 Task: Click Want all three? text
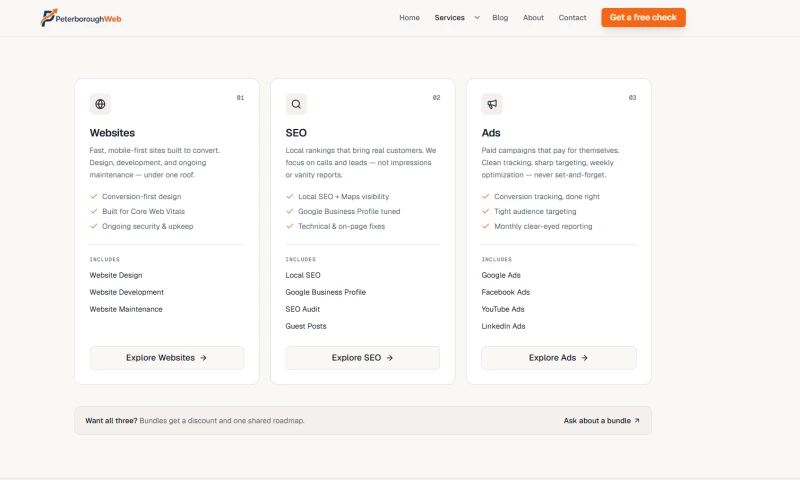111,421
